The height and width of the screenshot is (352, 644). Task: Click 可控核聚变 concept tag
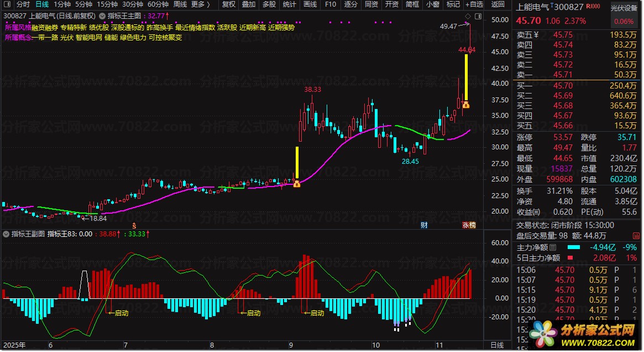(165, 38)
